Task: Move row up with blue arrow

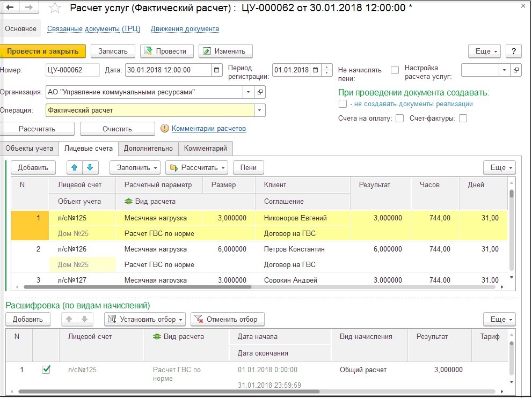Action: tap(76, 167)
